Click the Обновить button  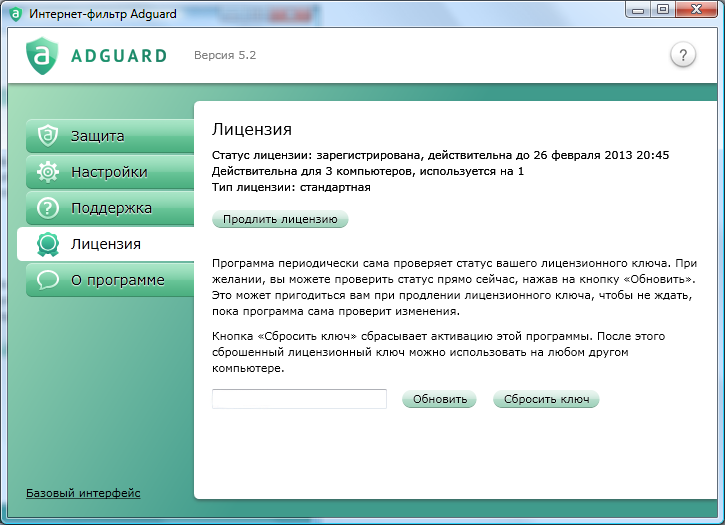[439, 399]
